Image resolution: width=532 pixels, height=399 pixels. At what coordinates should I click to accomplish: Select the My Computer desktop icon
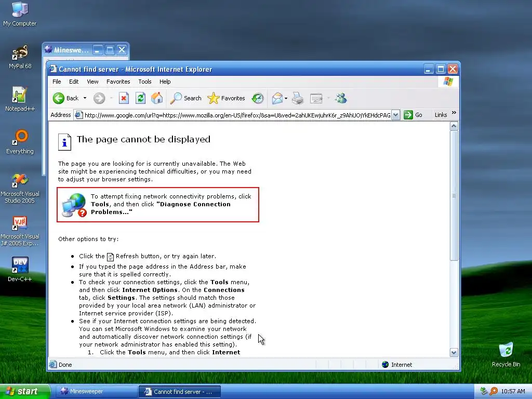tap(20, 14)
